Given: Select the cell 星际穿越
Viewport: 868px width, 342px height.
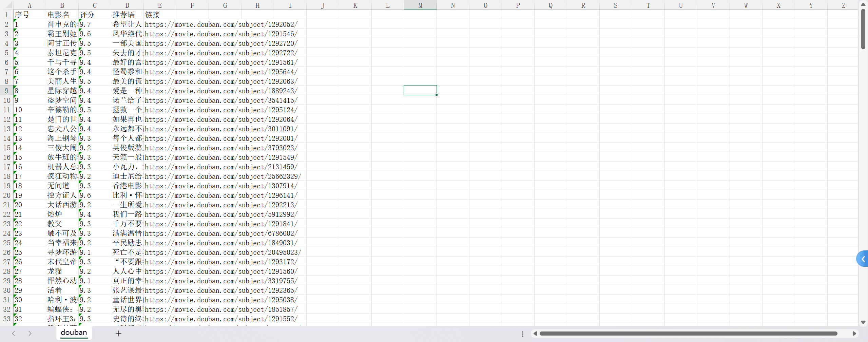Looking at the screenshot, I should tap(62, 91).
